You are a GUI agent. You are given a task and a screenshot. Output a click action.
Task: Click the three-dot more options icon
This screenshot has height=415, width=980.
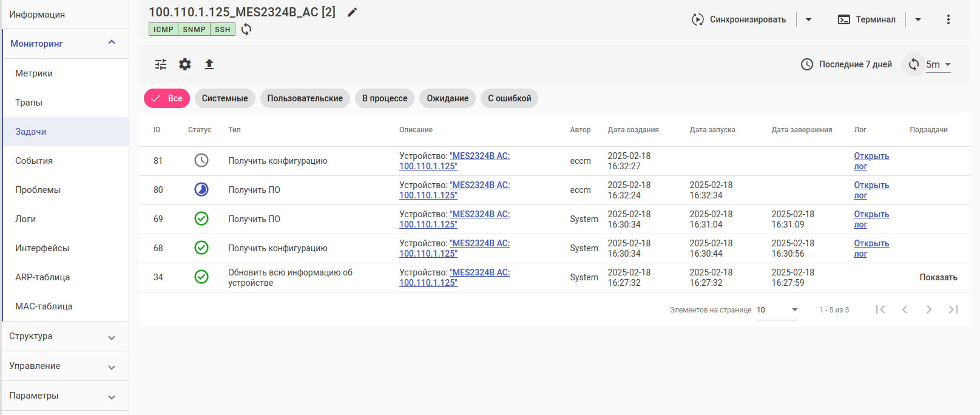[948, 19]
